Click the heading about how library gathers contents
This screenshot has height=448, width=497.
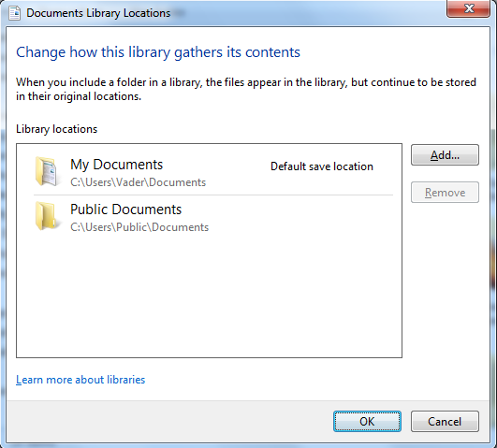(x=158, y=52)
